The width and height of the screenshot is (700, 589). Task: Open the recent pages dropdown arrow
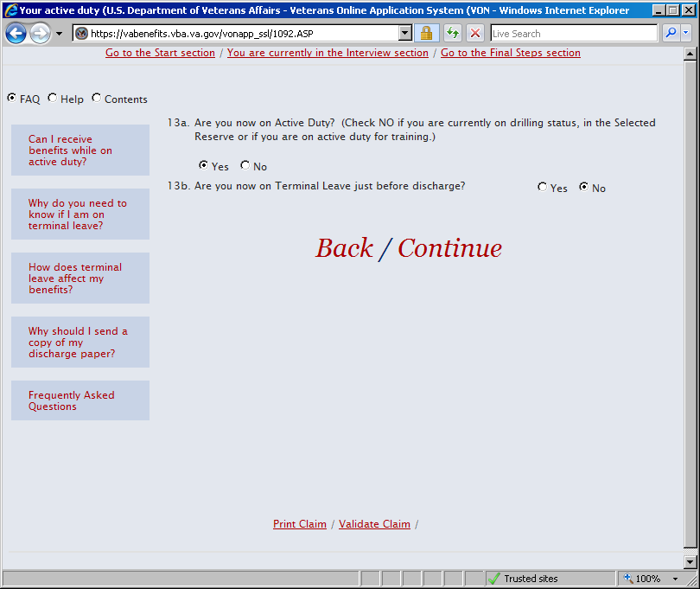coord(59,34)
